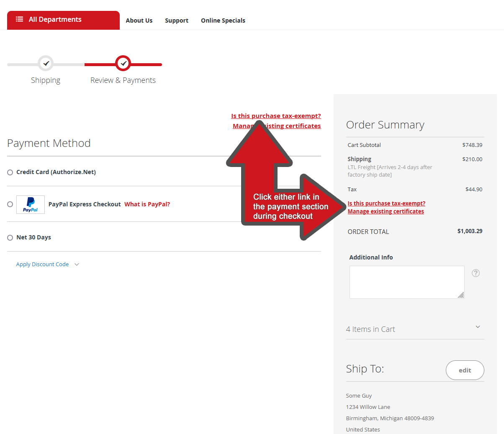This screenshot has width=504, height=434.
Task: Click the name 'Some Guy' in Ship To
Action: [359, 395]
